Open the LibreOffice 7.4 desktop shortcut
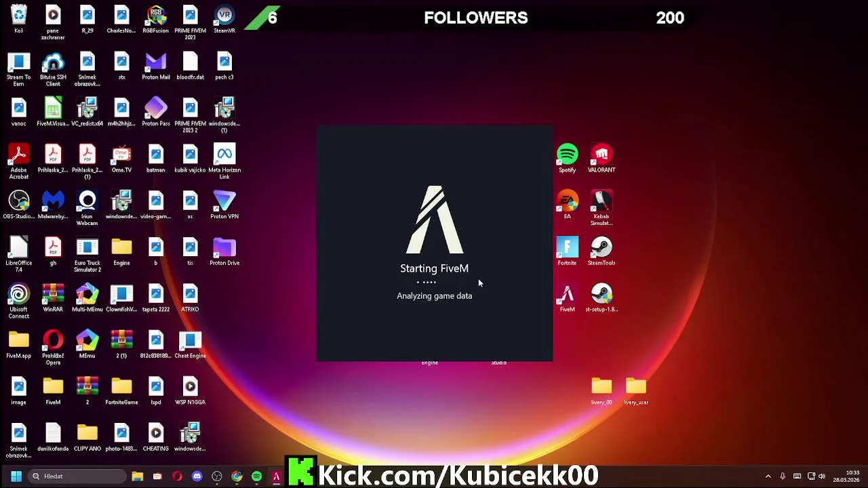Viewport: 868px width, 488px height. [19, 255]
